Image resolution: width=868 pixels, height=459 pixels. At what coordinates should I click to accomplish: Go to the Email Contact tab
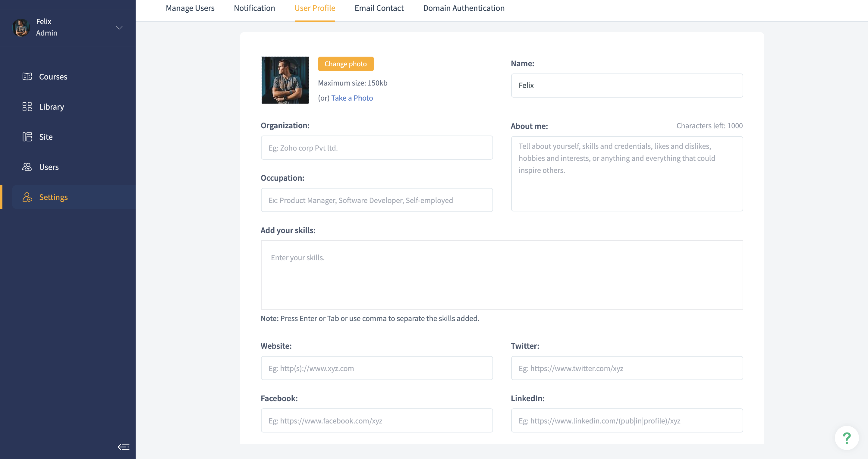click(x=379, y=8)
